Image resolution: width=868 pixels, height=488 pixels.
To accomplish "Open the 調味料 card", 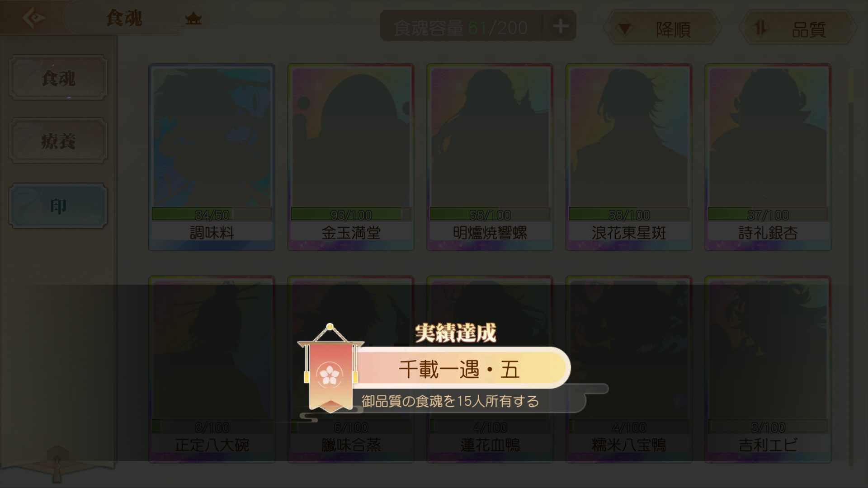I will coord(212,157).
